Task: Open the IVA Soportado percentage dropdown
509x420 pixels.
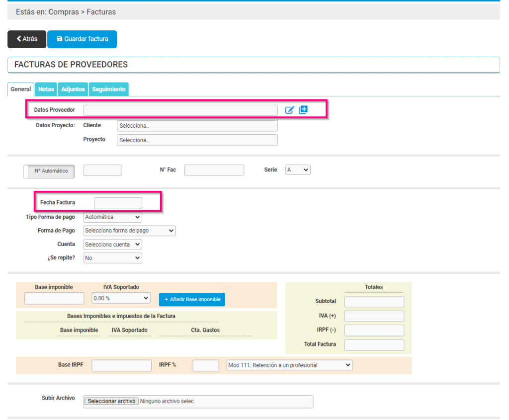Action: pos(120,299)
